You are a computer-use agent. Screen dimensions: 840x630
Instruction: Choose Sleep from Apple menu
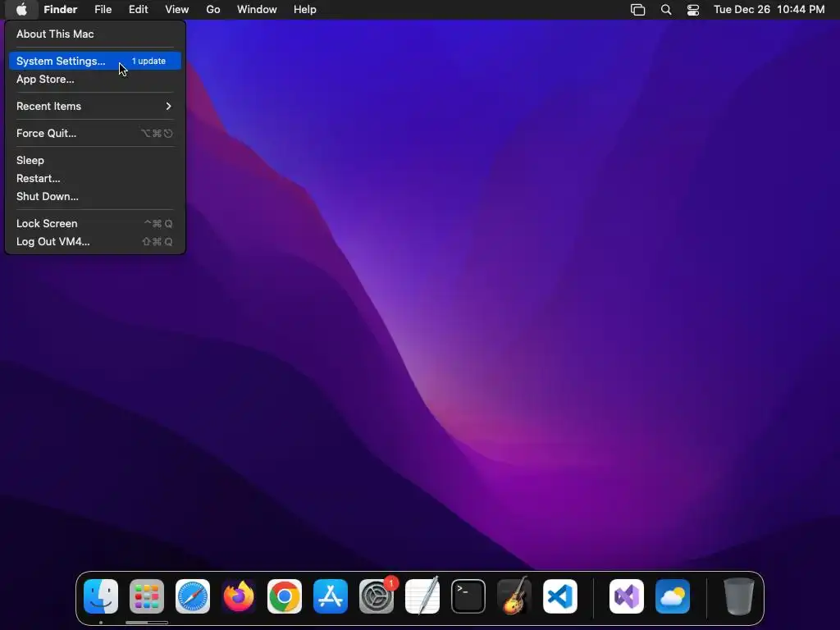tap(95, 160)
